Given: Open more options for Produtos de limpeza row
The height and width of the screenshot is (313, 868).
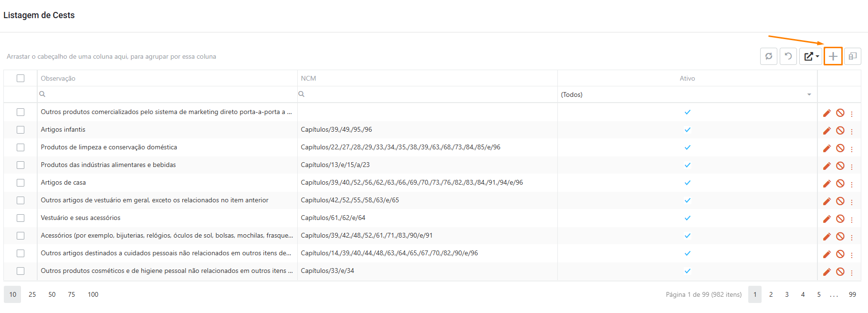Looking at the screenshot, I should click(851, 149).
